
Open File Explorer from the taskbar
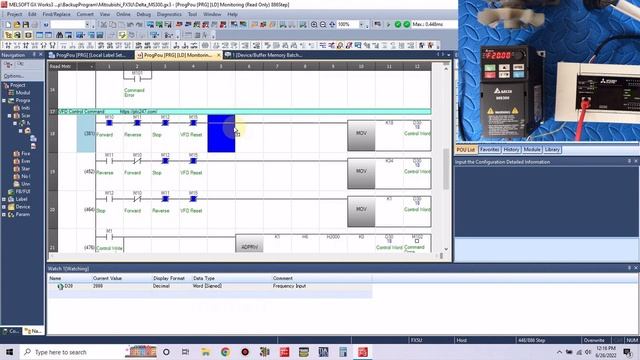click(205, 352)
